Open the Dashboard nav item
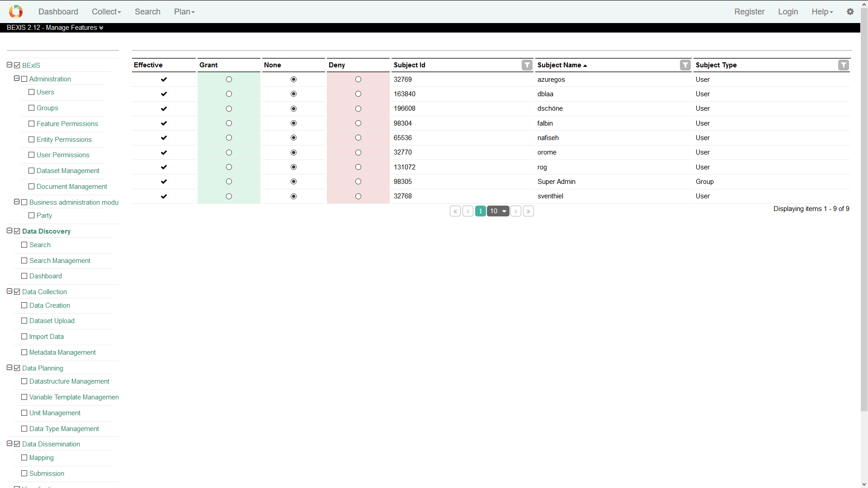The image size is (868, 488). [x=58, y=12]
